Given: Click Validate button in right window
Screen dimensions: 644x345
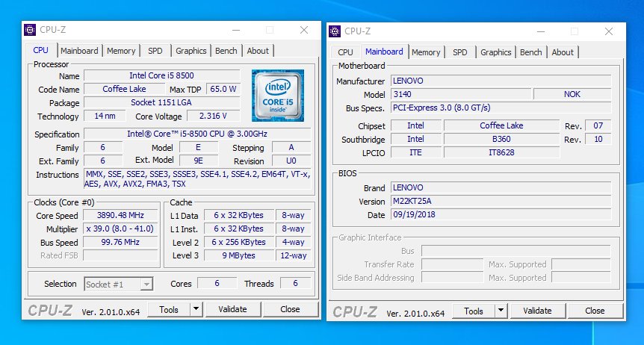Looking at the screenshot, I should pos(537,311).
